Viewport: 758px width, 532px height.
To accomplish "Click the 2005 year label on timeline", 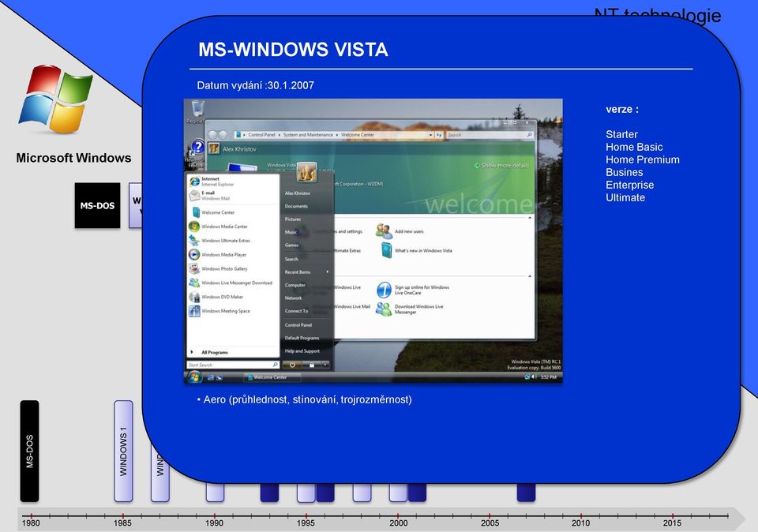I will (x=490, y=523).
